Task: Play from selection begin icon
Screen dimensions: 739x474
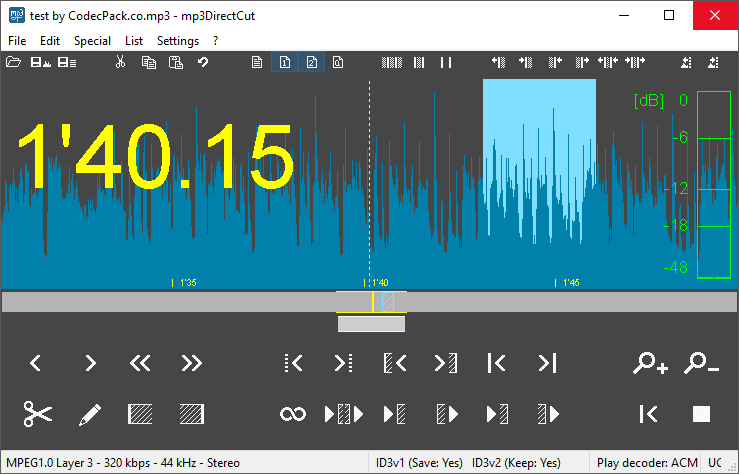Action: pos(447,414)
